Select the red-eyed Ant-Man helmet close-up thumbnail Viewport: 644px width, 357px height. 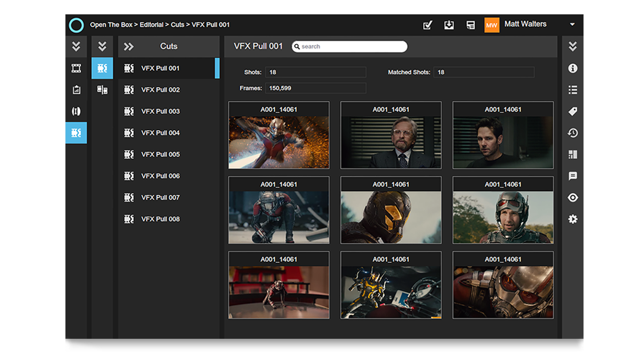503,284
